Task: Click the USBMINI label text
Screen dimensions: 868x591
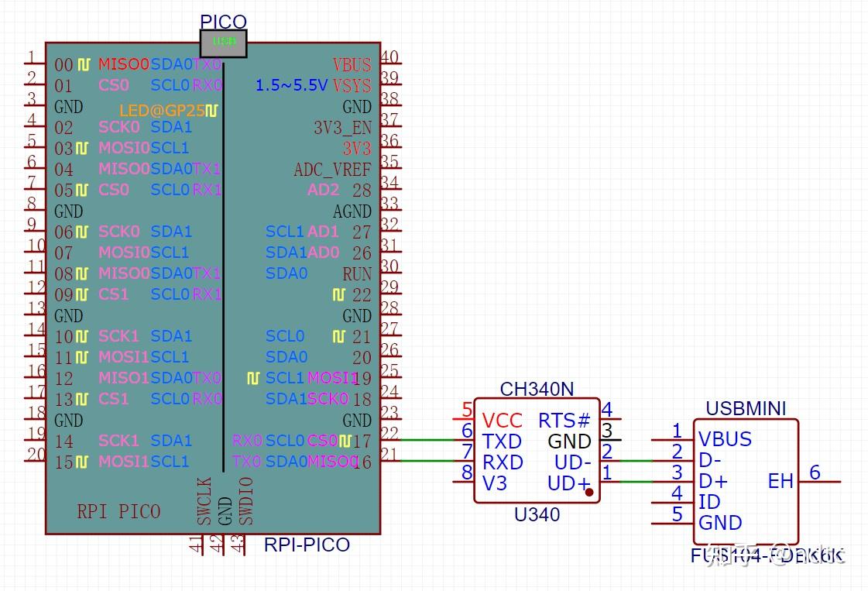Action: [746, 408]
